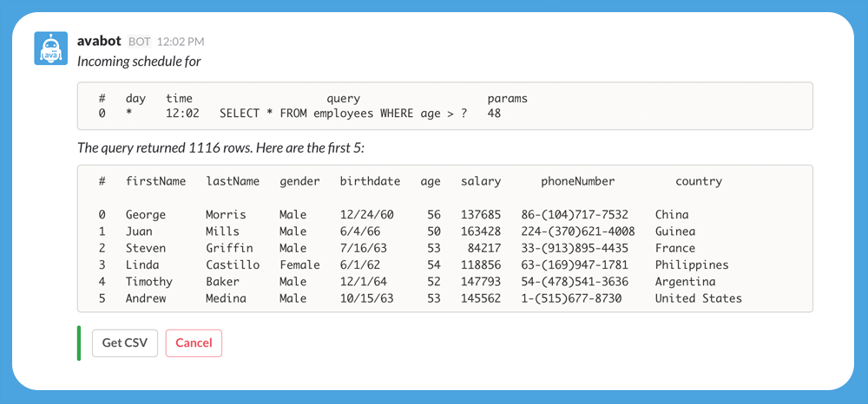
Task: Click the firstName column header
Action: pyautogui.click(x=156, y=180)
